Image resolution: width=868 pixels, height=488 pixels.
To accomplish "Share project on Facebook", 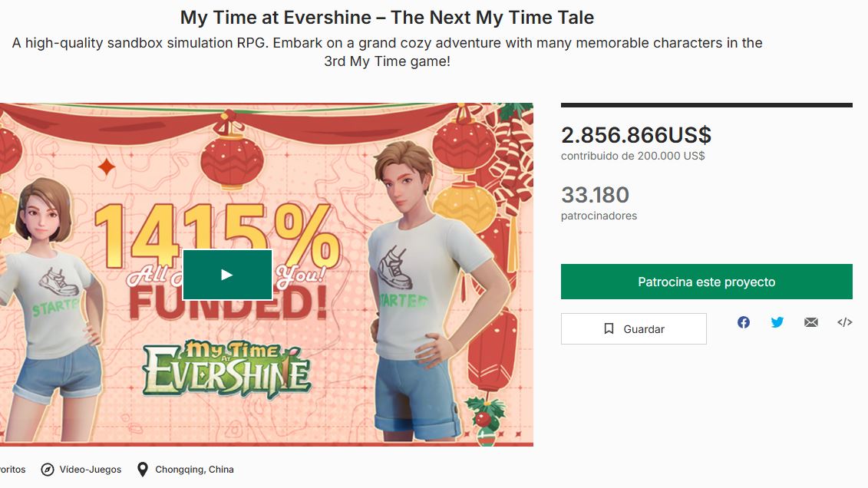I will click(x=744, y=322).
